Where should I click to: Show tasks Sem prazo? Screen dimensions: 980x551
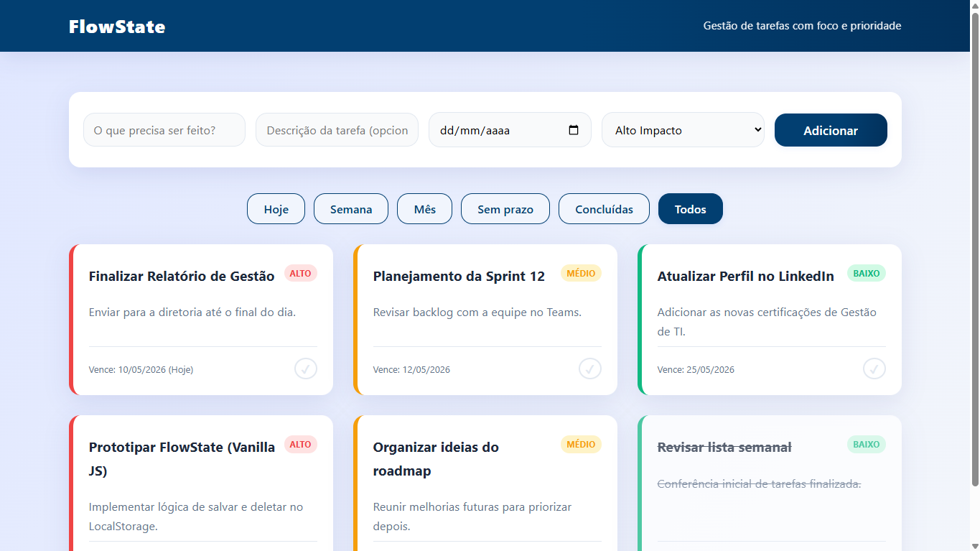point(505,209)
